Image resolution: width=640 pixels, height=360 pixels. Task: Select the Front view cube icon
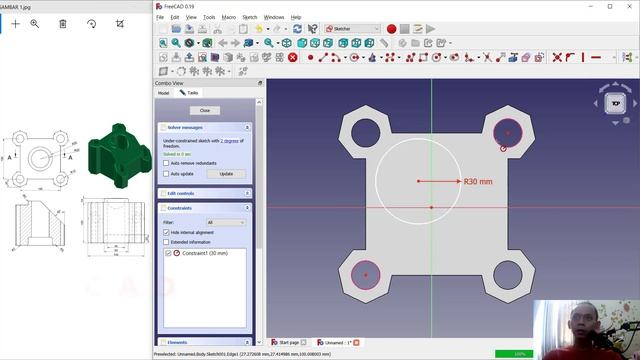tap(302, 43)
